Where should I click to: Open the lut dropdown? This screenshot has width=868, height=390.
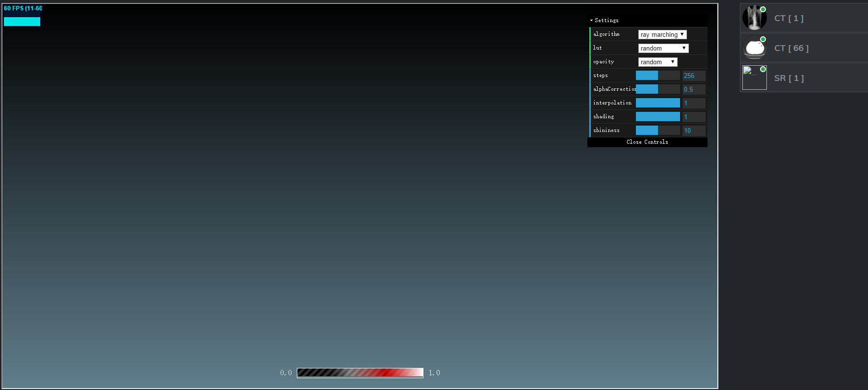[x=663, y=48]
